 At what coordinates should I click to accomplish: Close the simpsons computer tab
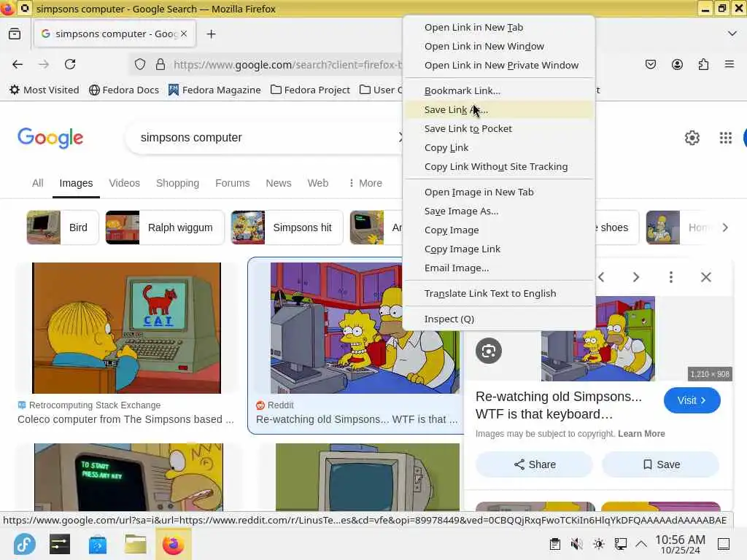pyautogui.click(x=184, y=34)
